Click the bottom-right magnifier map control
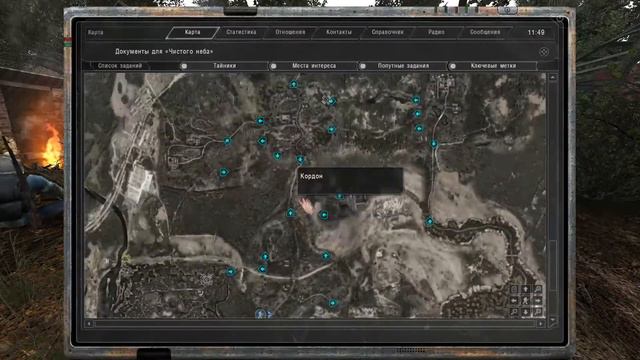 [538, 312]
